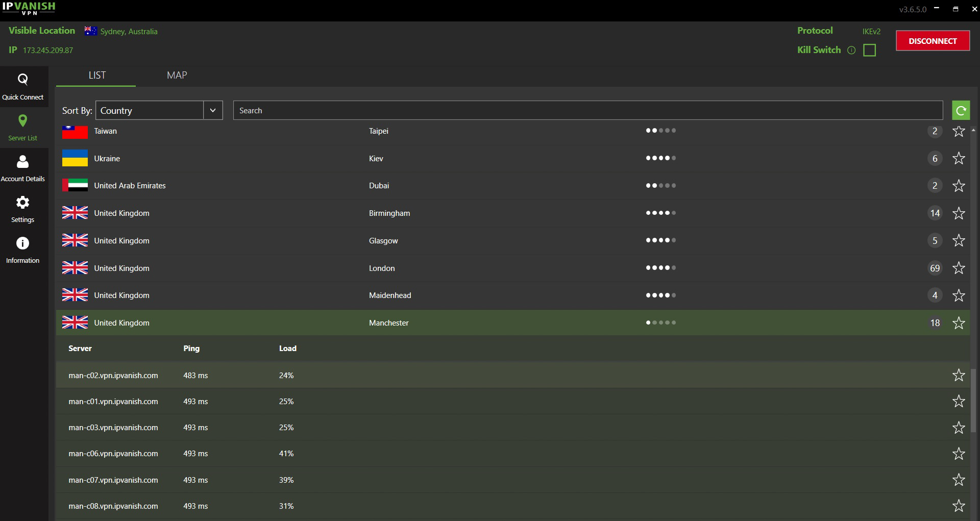Click the Glasgow city name
The height and width of the screenshot is (521, 980).
[x=383, y=241]
